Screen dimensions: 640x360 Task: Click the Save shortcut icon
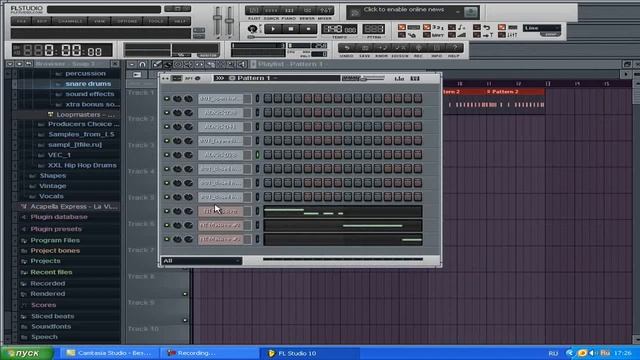click(x=364, y=48)
